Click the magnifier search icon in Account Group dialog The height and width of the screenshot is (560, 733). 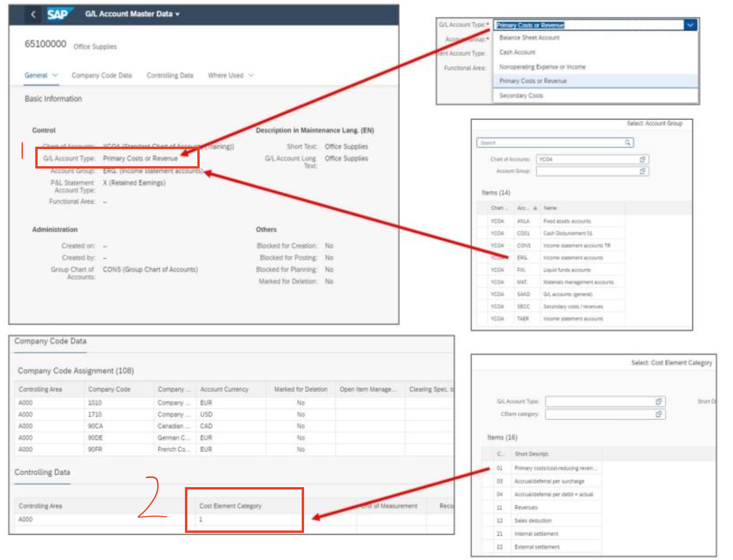click(628, 142)
